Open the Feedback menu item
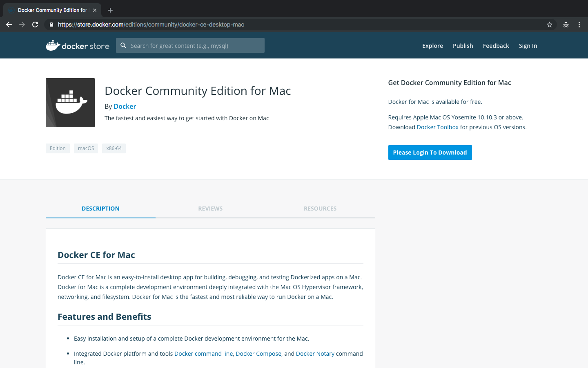Viewport: 588px width, 368px height. (496, 46)
